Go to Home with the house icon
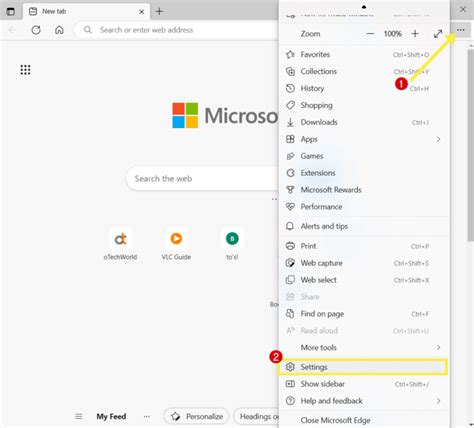Image resolution: width=474 pixels, height=428 pixels. click(59, 30)
